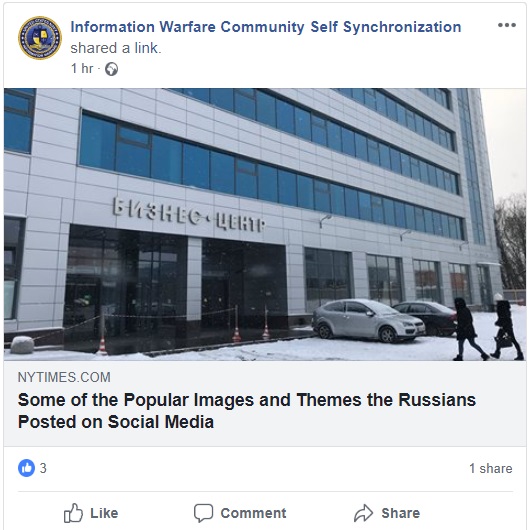Viewport: 530px width, 530px height.
Task: Click the blue thumbs-up reaction icon
Action: (x=26, y=468)
